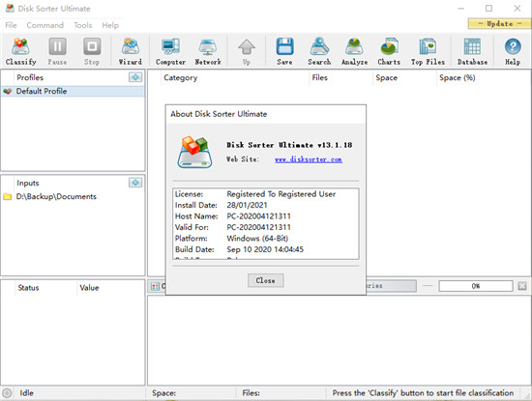Click the Status column header

point(28,288)
